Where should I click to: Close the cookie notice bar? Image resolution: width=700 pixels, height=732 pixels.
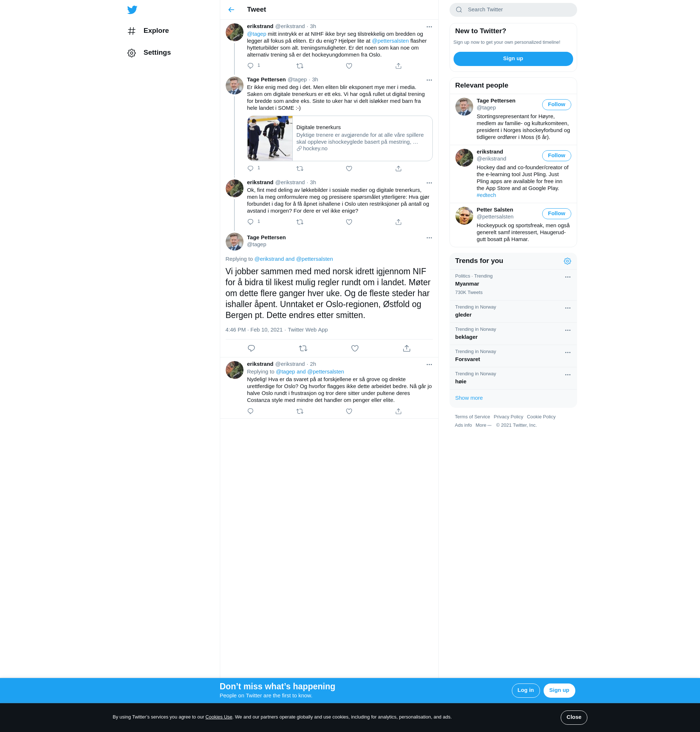pos(573,717)
